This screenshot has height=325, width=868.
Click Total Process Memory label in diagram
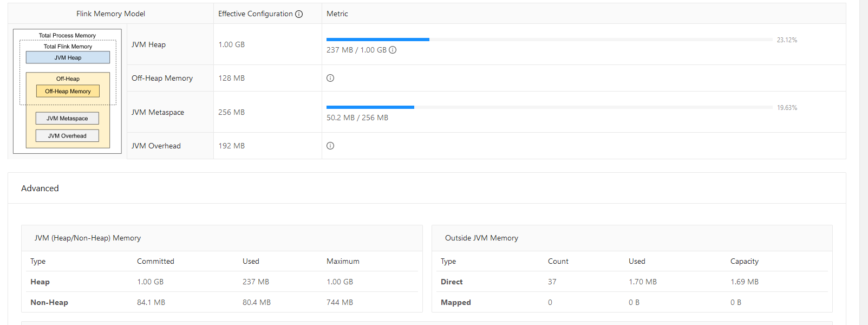67,35
